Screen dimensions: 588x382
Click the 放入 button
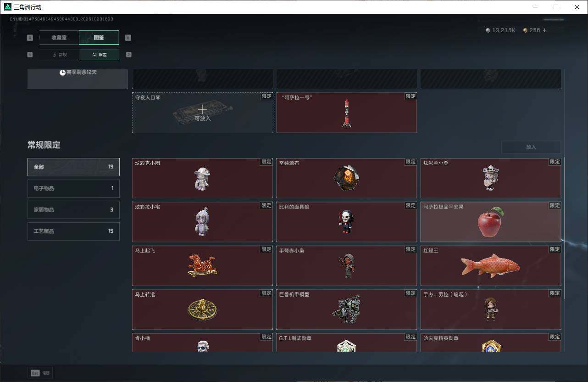click(x=531, y=147)
